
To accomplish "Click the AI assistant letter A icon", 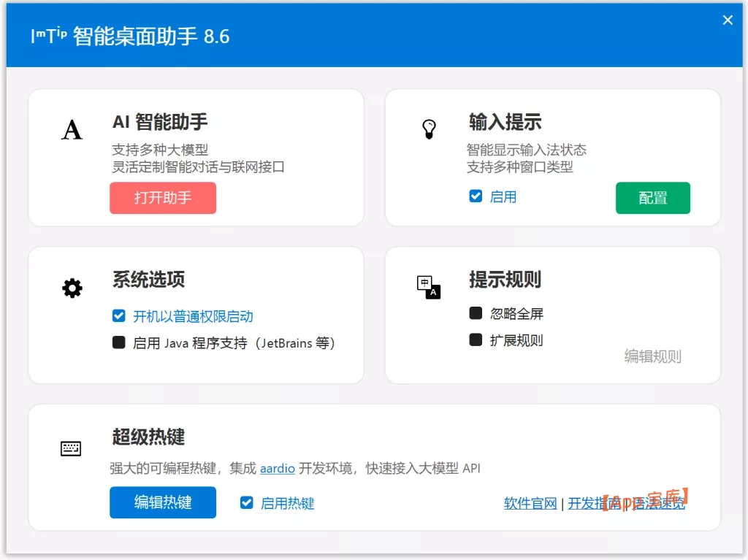I will tap(72, 130).
